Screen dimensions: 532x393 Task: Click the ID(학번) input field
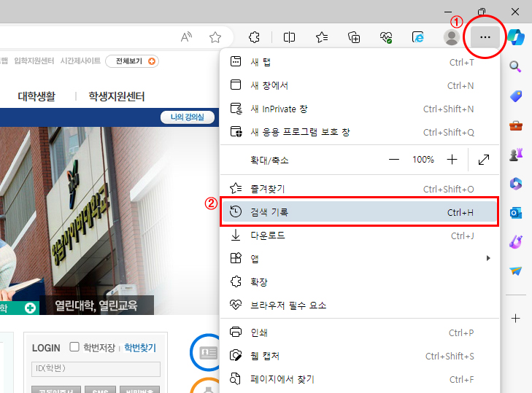pos(96,369)
